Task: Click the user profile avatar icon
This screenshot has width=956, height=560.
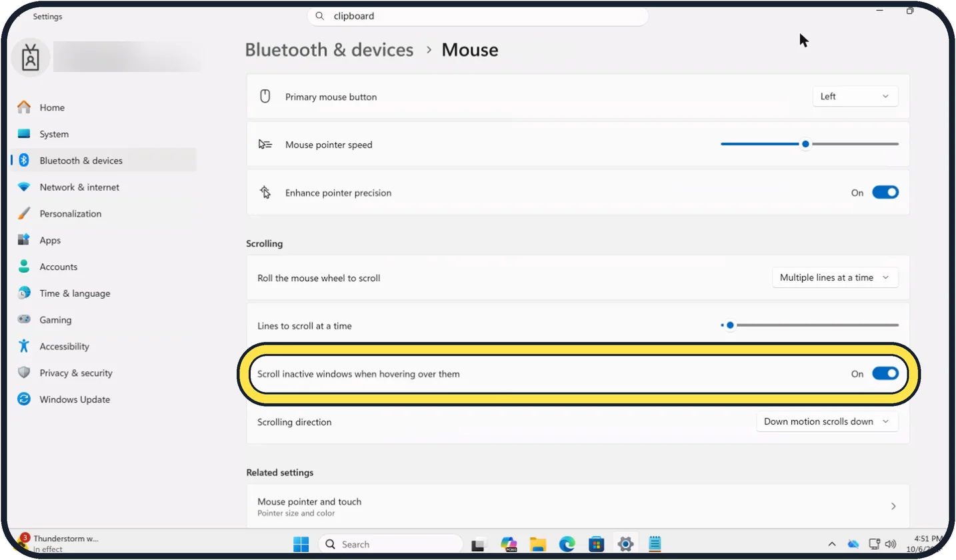Action: [30, 58]
